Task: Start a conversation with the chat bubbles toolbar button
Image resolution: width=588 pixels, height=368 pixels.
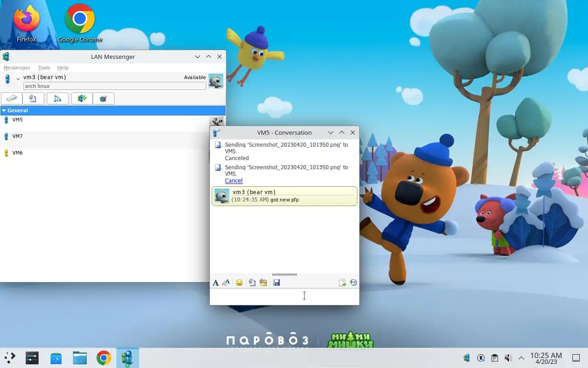Action: coord(11,98)
